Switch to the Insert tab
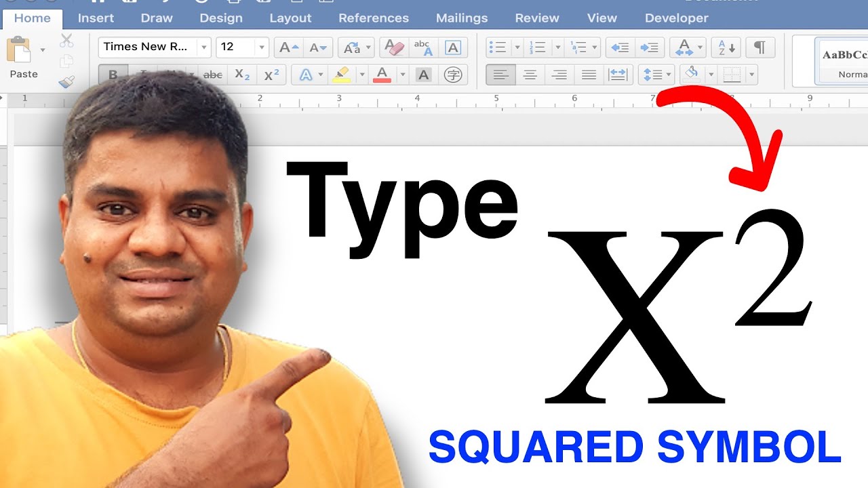 point(96,18)
